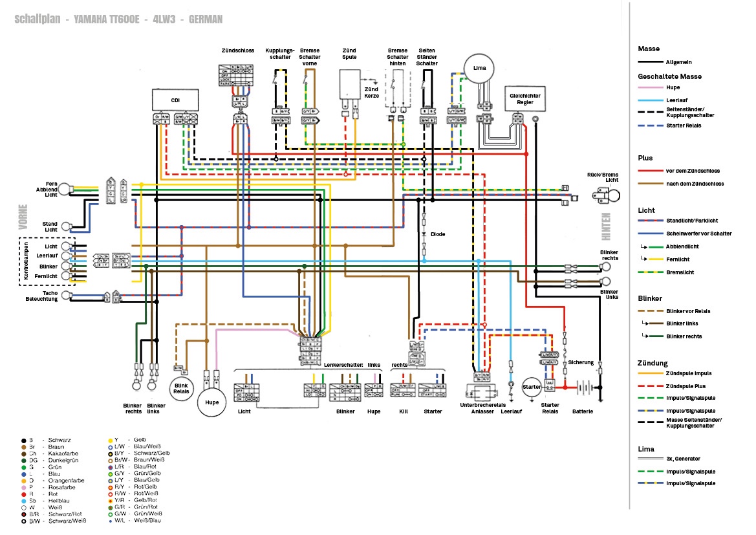Click the rear Blinker rechts bulb at HINTEN

tap(605, 267)
